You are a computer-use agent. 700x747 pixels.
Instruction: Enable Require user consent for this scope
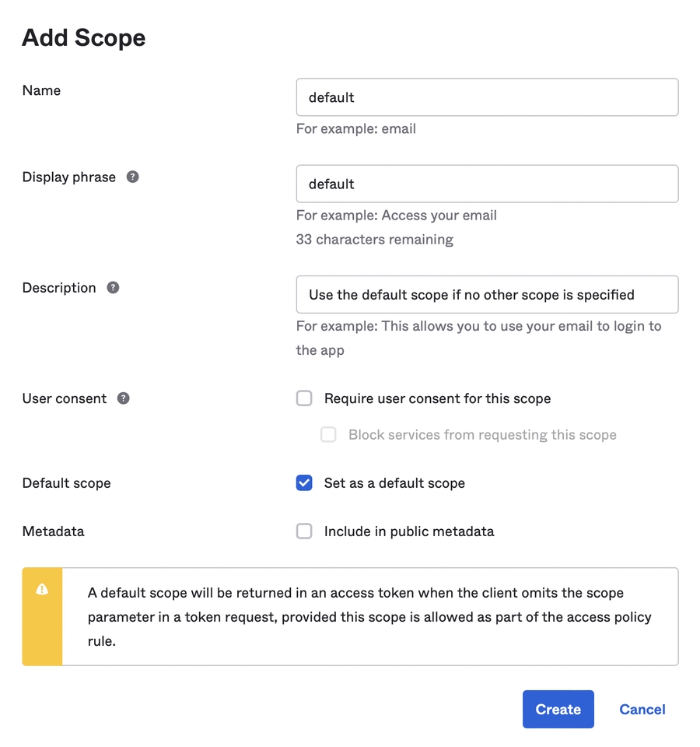(x=304, y=398)
